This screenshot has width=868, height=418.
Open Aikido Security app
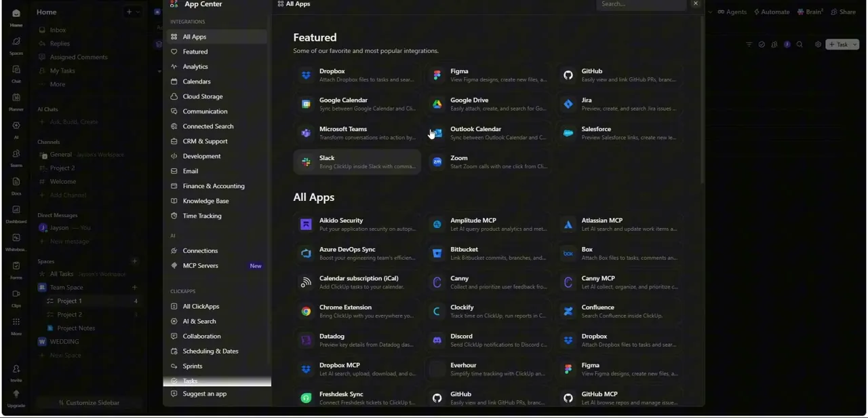[x=357, y=225]
